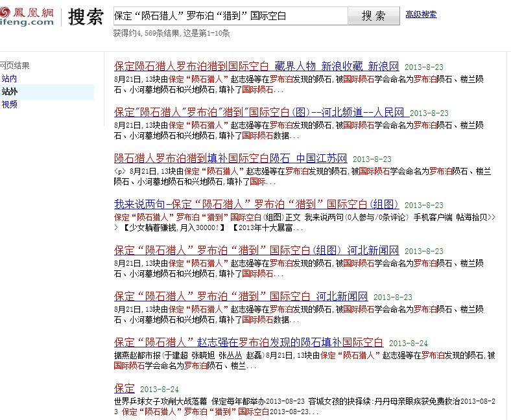Click the 搜索 search button
511x420 pixels.
(x=374, y=16)
